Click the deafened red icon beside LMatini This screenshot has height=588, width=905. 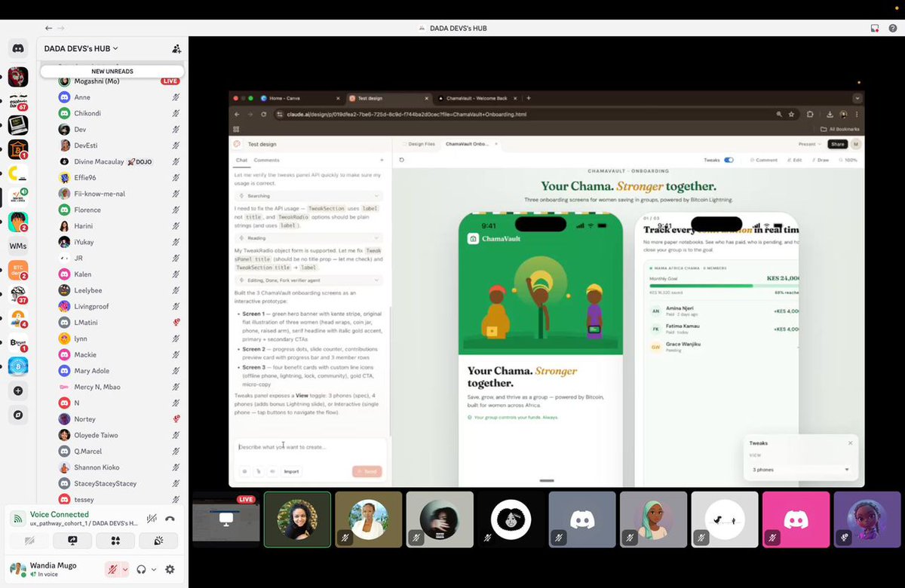[176, 323]
